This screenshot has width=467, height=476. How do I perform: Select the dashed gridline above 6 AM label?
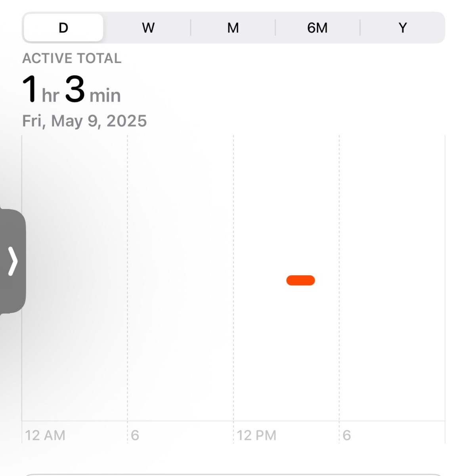coord(128,278)
